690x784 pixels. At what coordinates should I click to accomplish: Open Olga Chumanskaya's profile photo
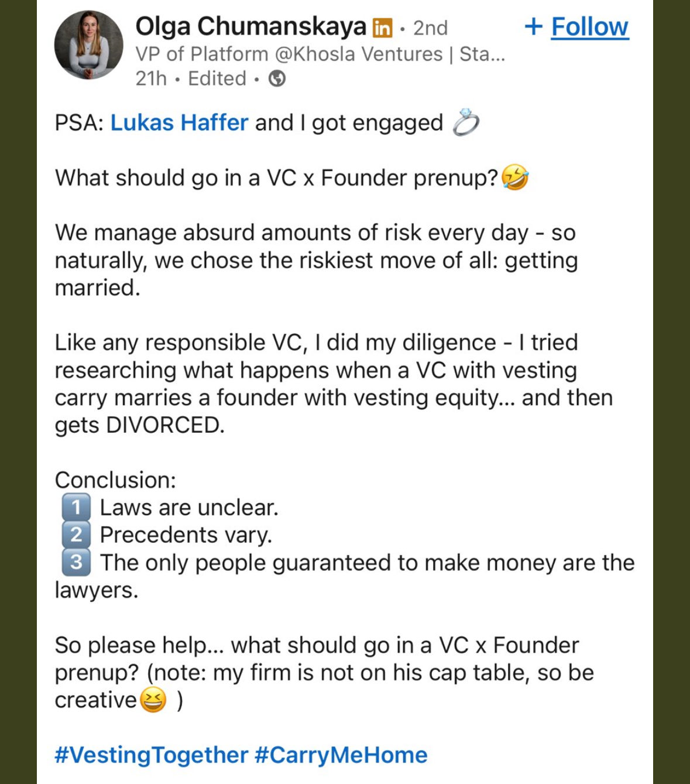tap(89, 45)
